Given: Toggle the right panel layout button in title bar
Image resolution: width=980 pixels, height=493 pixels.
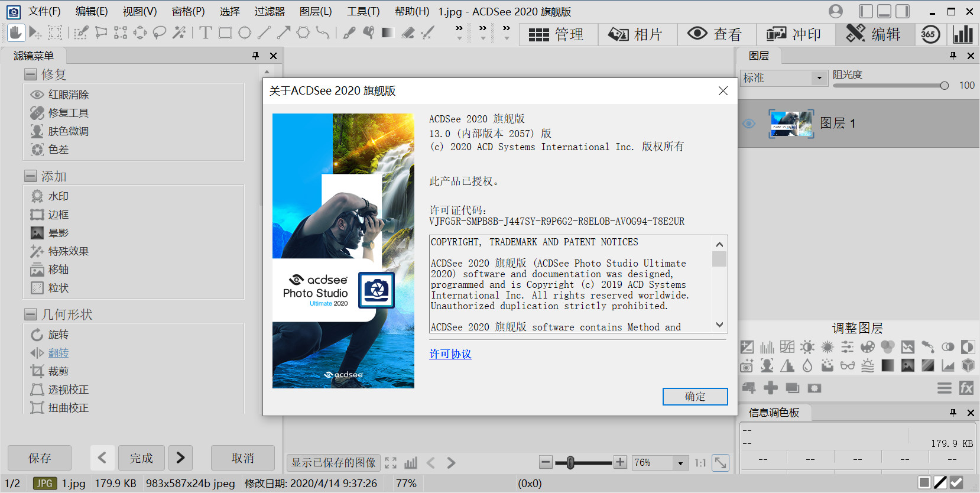Looking at the screenshot, I should click(903, 11).
